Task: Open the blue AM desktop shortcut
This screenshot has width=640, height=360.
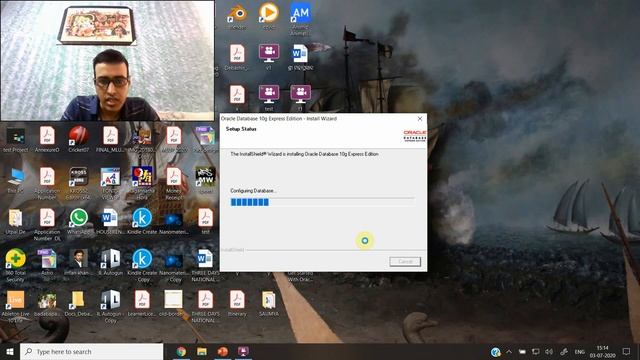Action: [300, 17]
